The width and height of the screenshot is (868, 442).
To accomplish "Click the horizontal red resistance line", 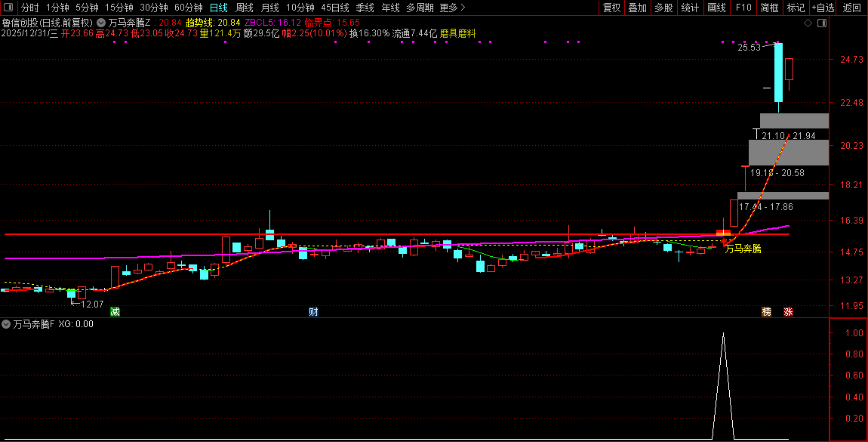I will coord(397,234).
